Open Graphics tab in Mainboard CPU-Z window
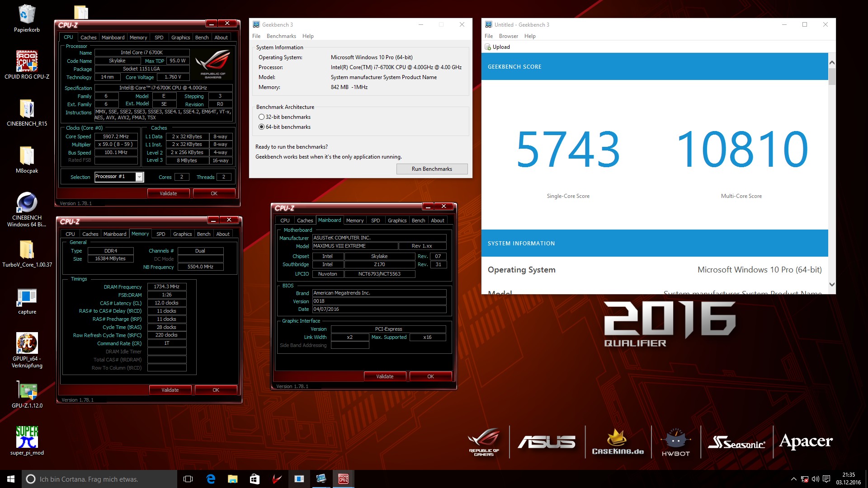This screenshot has height=488, width=868. point(397,221)
